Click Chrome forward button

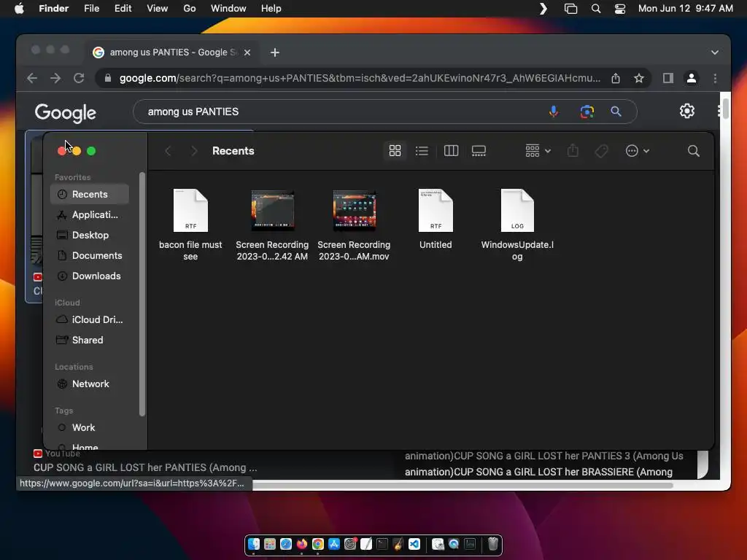point(55,78)
